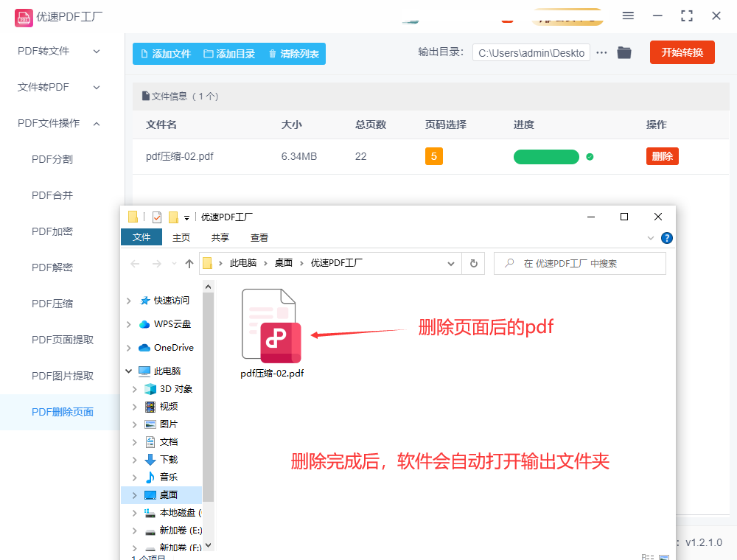
Task: Click the 清除列表 trash icon
Action: tap(272, 53)
